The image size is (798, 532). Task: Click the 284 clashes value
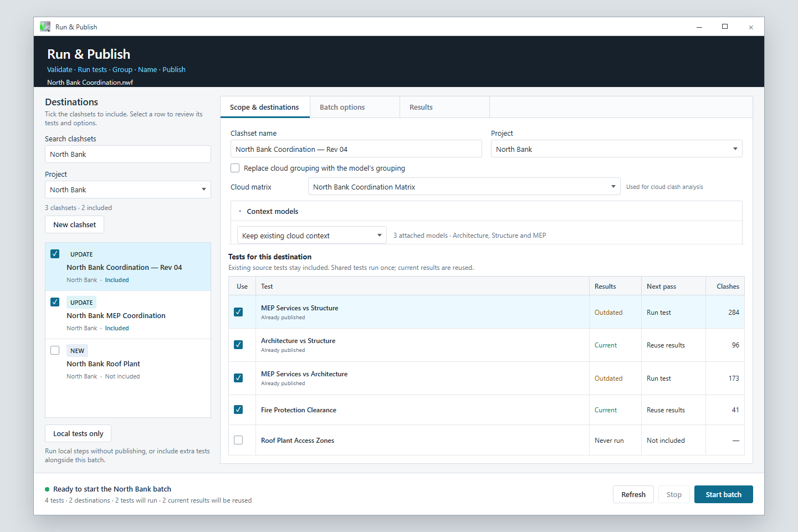pos(734,313)
